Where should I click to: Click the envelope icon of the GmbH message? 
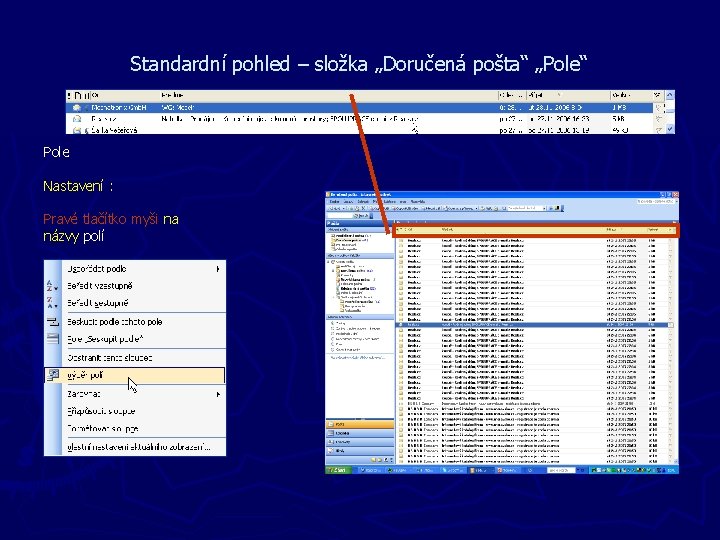77,107
